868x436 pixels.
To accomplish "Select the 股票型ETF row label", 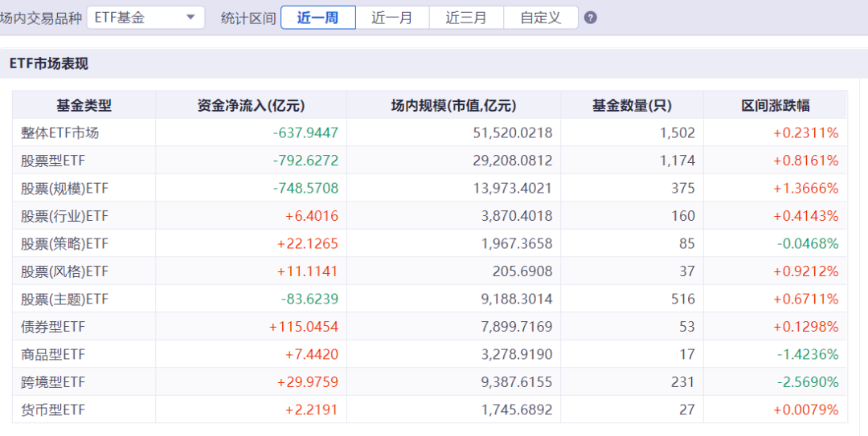I will click(53, 161).
